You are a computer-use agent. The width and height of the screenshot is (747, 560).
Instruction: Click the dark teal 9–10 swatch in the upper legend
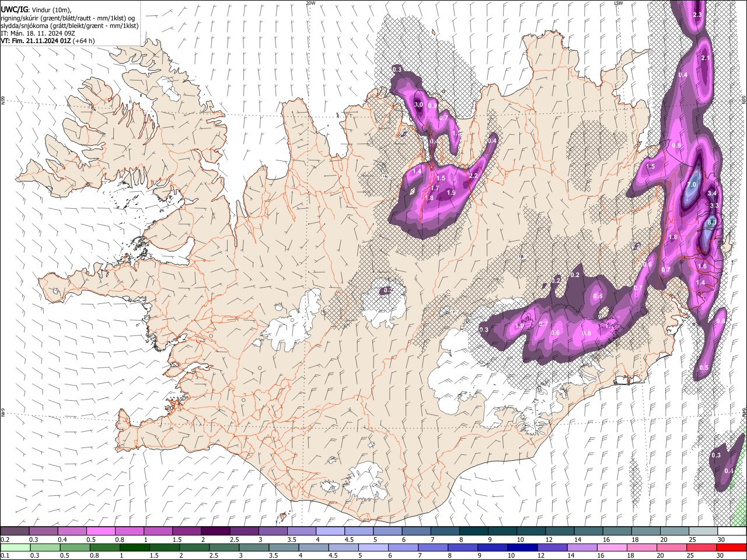(x=502, y=531)
